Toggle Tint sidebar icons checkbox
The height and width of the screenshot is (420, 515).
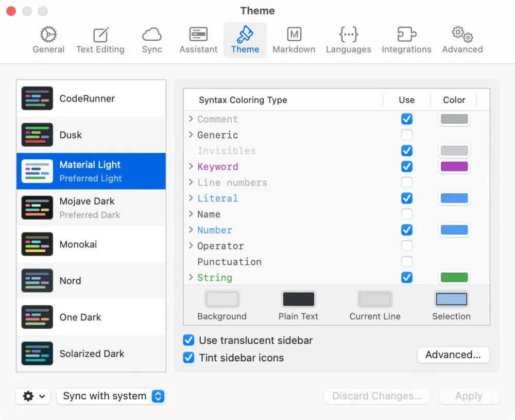(188, 358)
